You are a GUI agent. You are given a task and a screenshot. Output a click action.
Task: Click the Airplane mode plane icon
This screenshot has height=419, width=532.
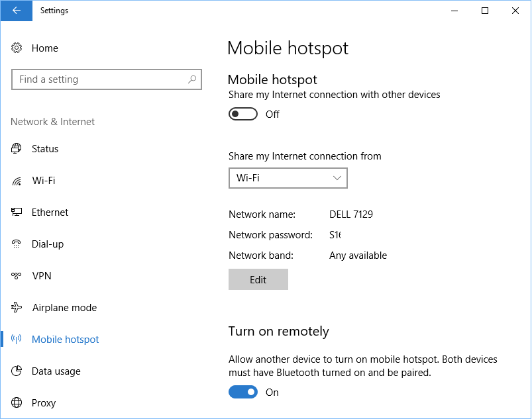tap(17, 307)
